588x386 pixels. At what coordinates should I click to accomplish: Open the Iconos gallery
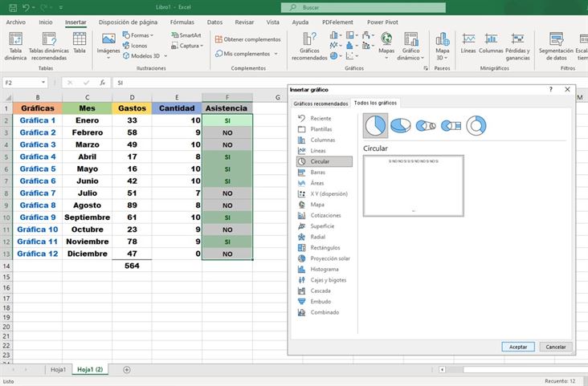135,46
